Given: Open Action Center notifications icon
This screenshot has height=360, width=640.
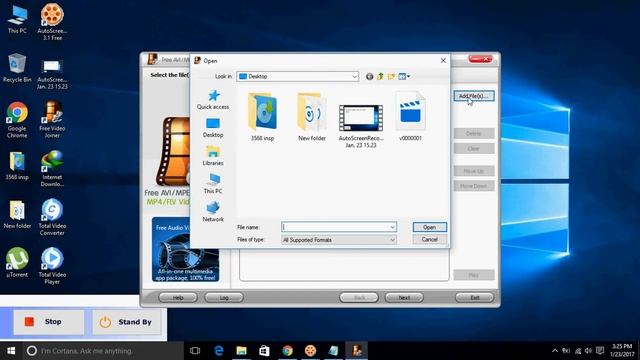Looking at the screenshot, I should (600, 351).
